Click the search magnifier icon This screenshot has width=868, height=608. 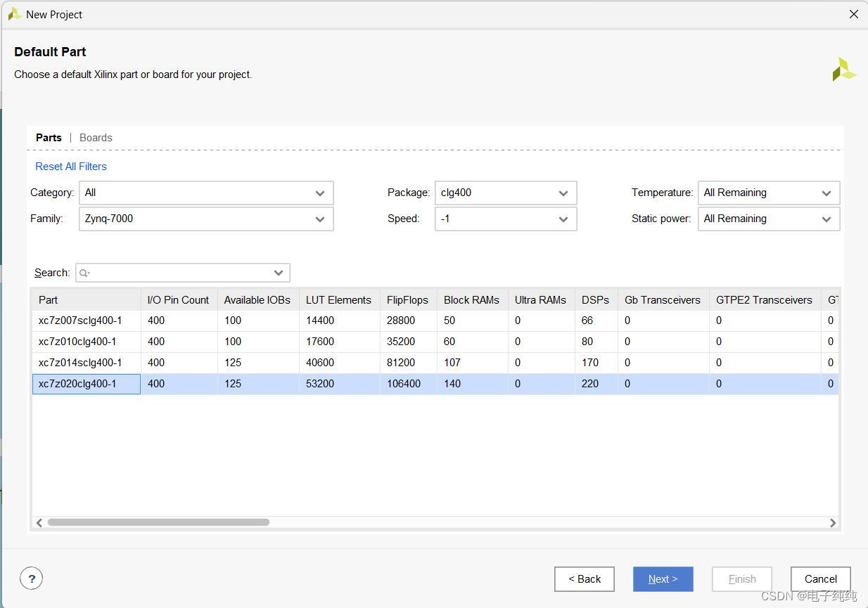click(84, 273)
